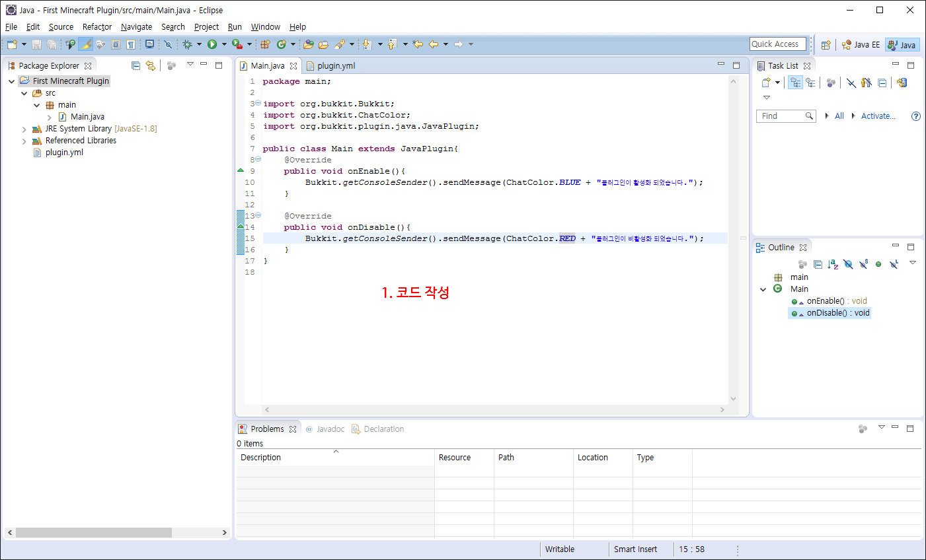
Task: Click the Find field in Task List
Action: (x=786, y=116)
